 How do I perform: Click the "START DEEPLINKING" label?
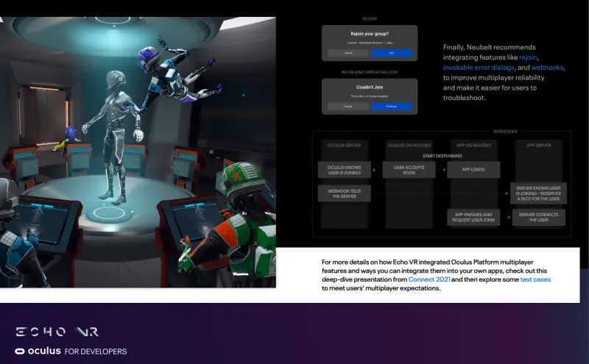[x=442, y=156]
